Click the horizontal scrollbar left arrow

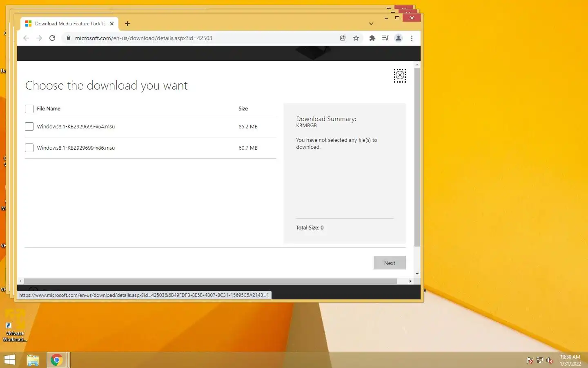tap(20, 281)
